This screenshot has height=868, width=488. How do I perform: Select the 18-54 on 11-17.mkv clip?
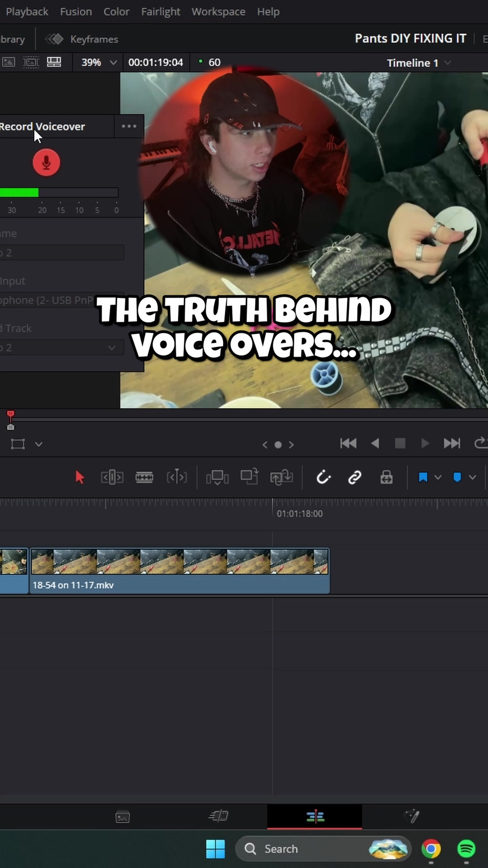180,571
